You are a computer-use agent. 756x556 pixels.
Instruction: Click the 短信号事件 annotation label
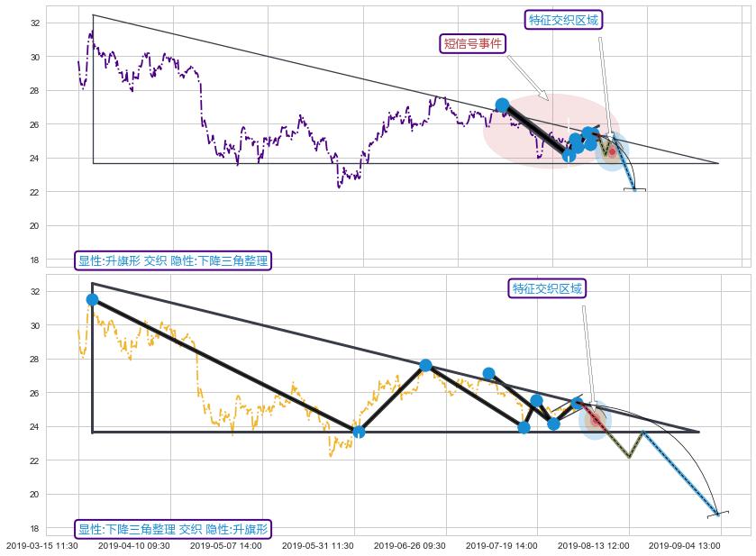point(473,43)
